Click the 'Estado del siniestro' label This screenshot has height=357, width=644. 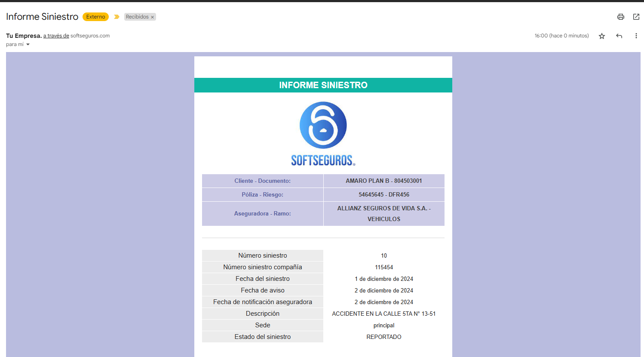(x=263, y=337)
